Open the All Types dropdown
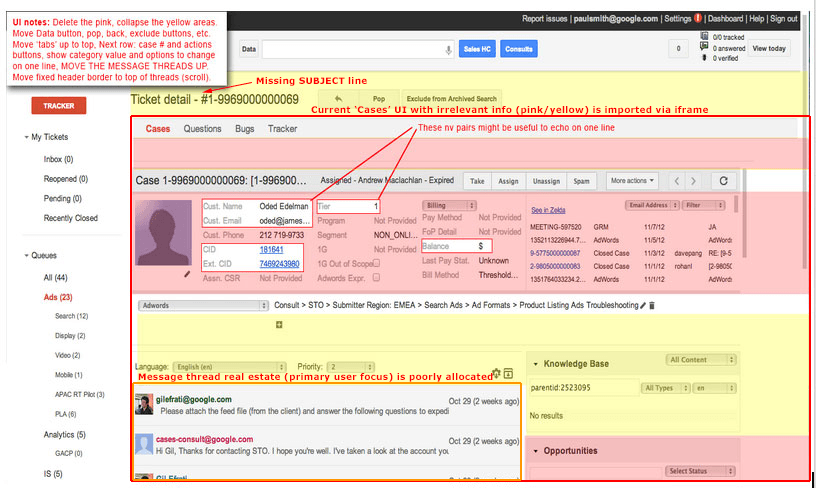The width and height of the screenshot is (816, 488). (665, 388)
